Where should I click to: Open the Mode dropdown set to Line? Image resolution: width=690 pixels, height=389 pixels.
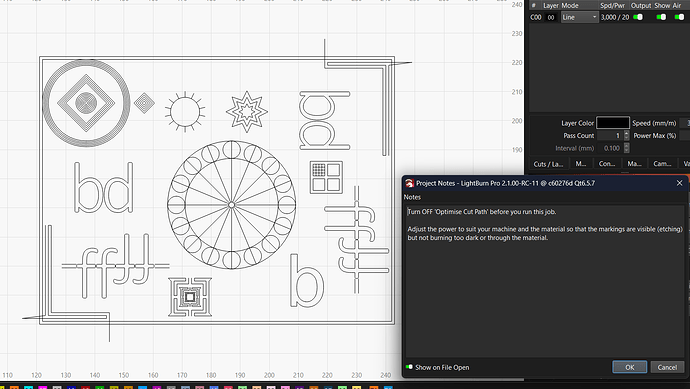580,17
